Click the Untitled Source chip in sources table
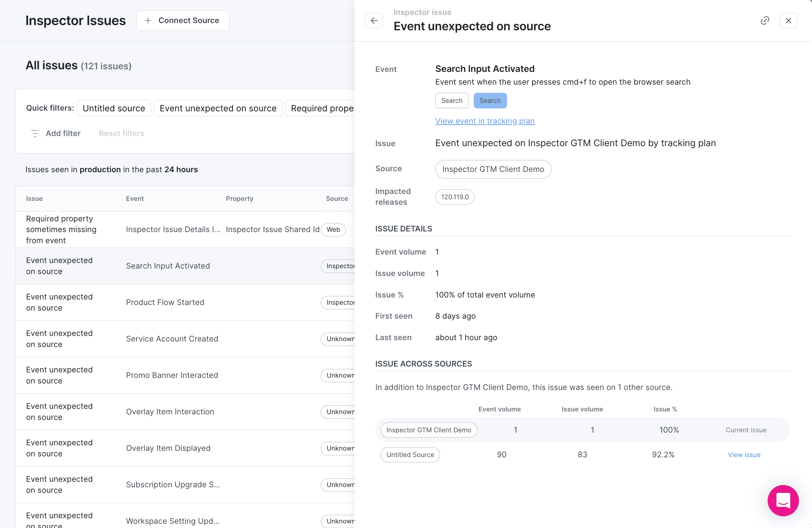The height and width of the screenshot is (528, 812). 410,454
